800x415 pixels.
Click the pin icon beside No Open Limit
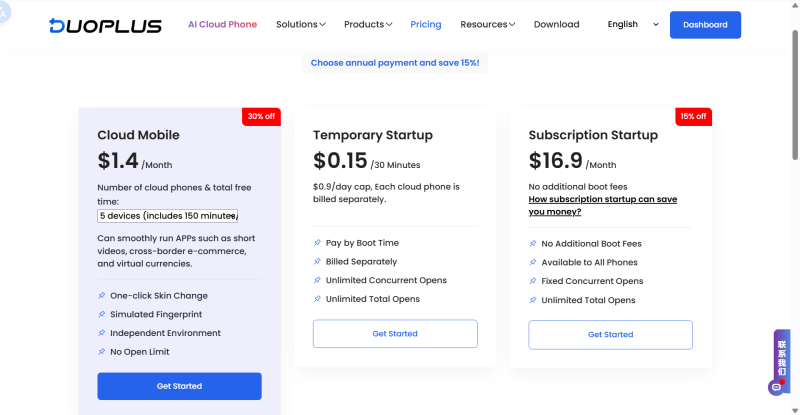[x=102, y=352]
